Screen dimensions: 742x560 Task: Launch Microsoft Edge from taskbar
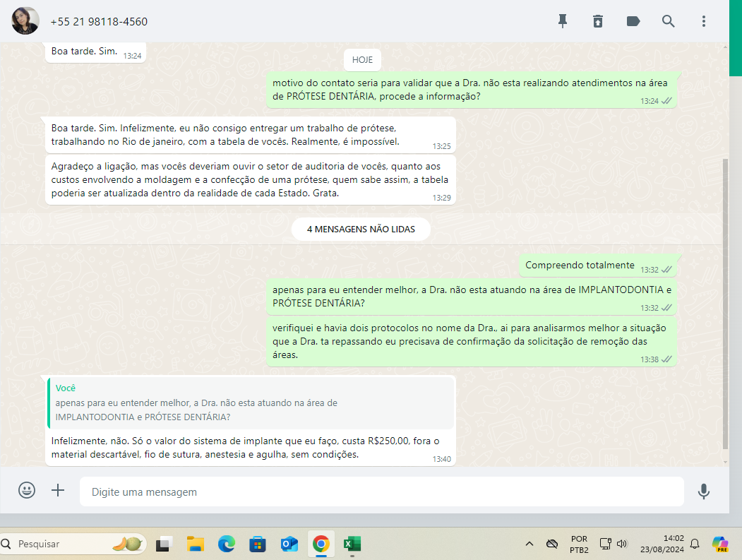tap(227, 544)
